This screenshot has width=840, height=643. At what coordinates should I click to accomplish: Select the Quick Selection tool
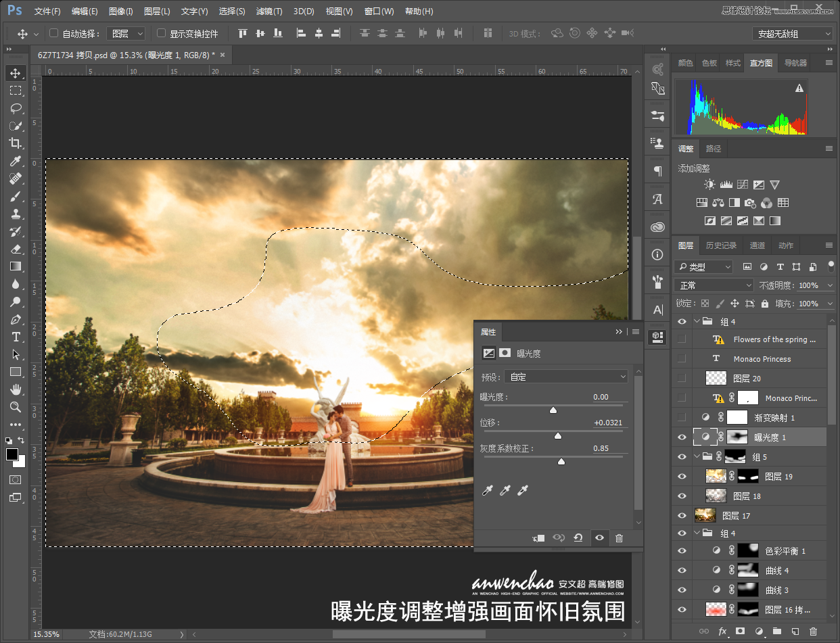(x=15, y=126)
